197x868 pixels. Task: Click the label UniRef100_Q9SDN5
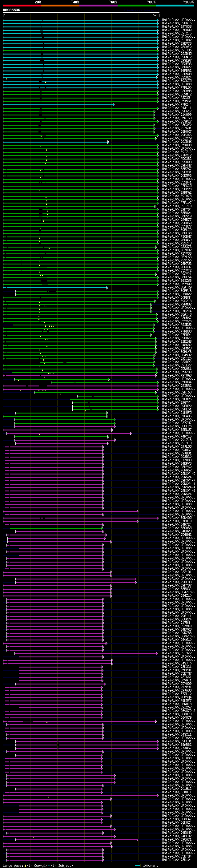point(177,54)
